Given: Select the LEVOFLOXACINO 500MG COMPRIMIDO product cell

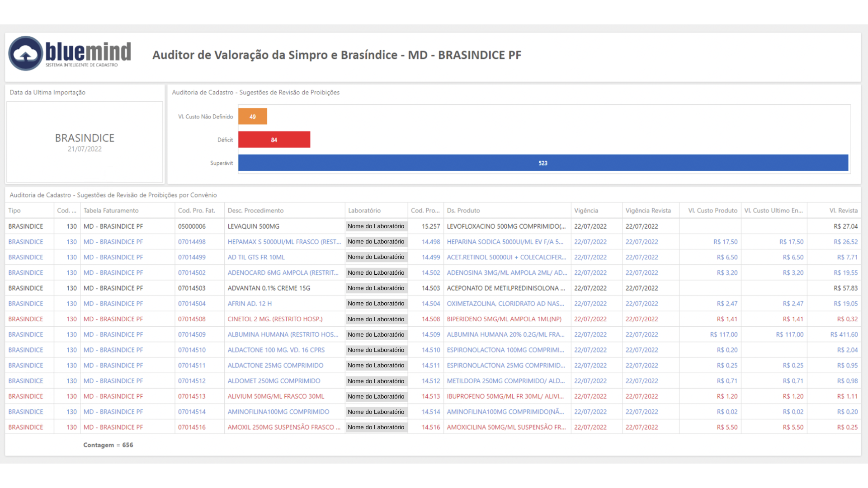Looking at the screenshot, I should click(x=506, y=226).
